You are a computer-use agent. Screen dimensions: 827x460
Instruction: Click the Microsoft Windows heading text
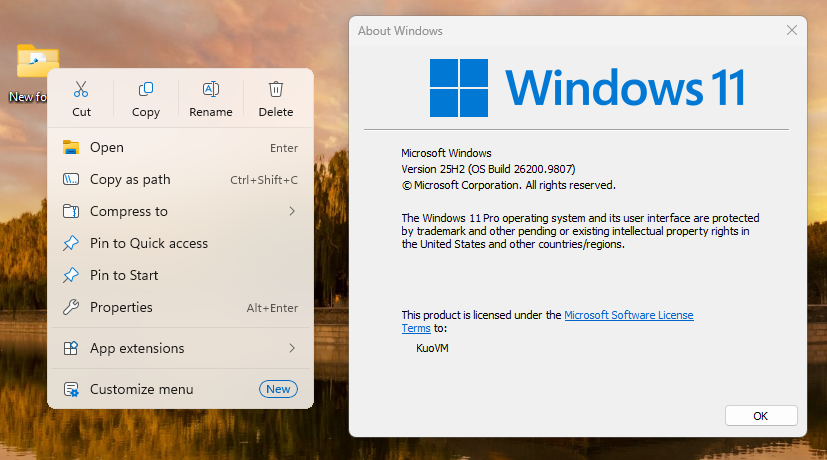pos(446,153)
